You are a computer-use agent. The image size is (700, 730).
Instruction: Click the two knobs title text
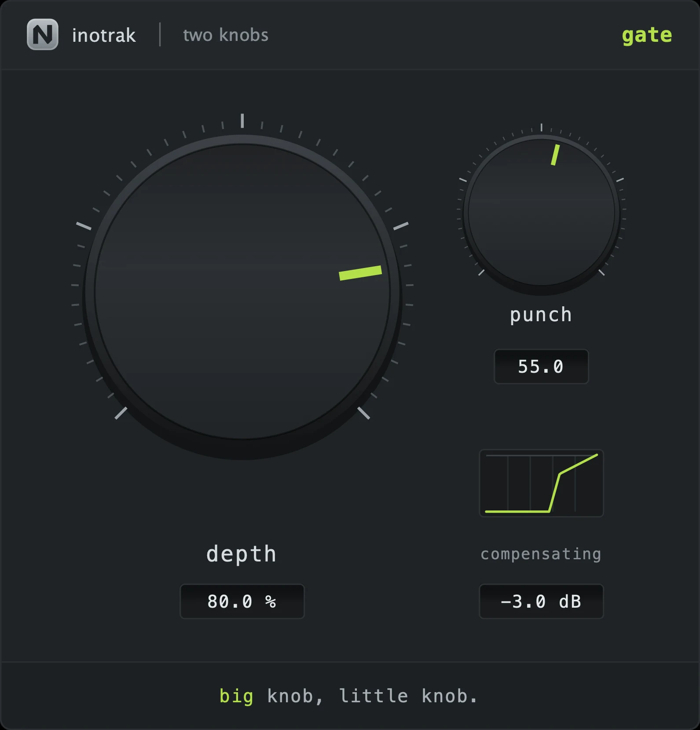pos(226,35)
